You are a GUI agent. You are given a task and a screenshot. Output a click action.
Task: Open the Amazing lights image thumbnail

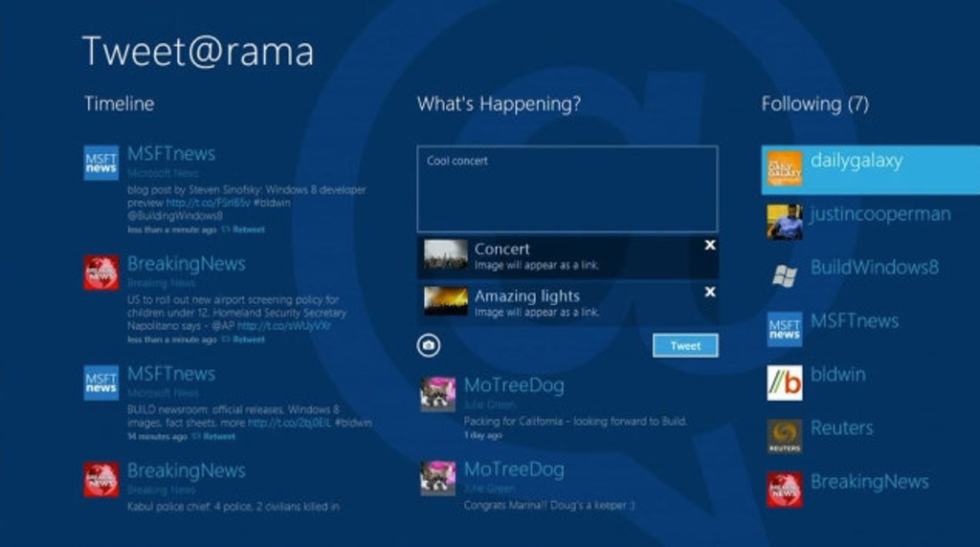pyautogui.click(x=446, y=301)
